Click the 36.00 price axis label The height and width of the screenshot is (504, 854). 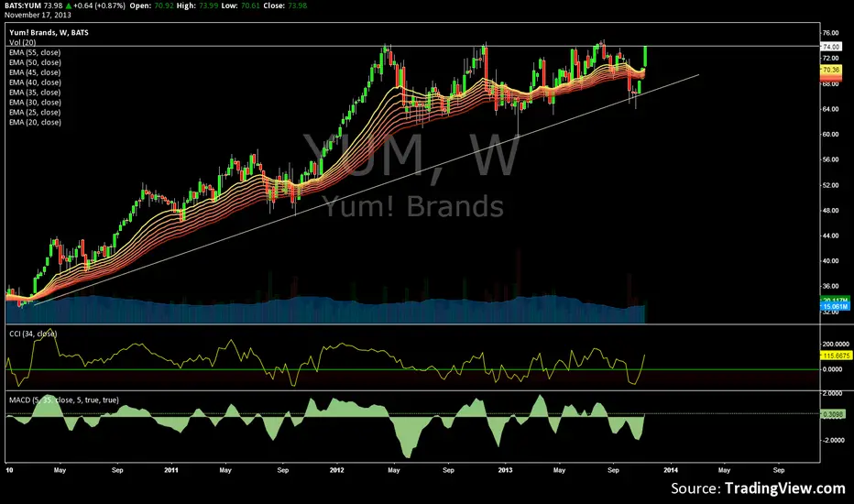coord(830,286)
